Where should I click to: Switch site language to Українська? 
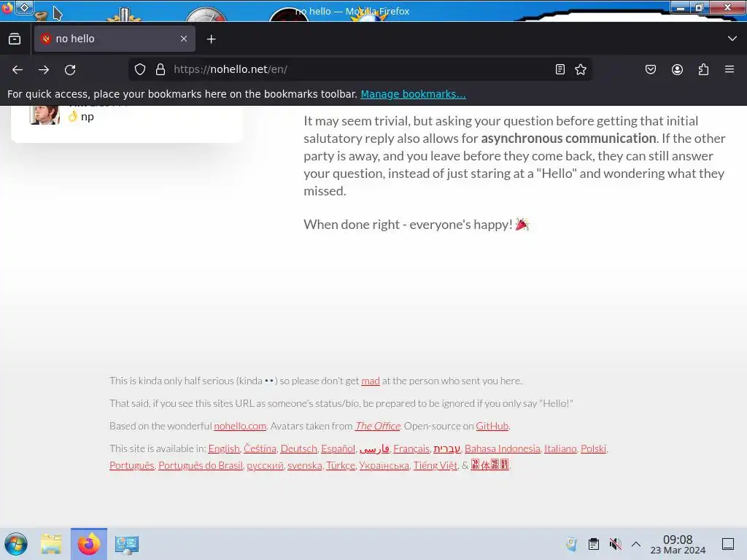[384, 465]
